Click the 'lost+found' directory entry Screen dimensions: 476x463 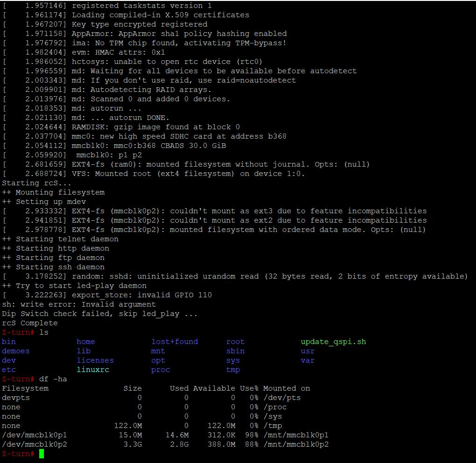coord(175,342)
